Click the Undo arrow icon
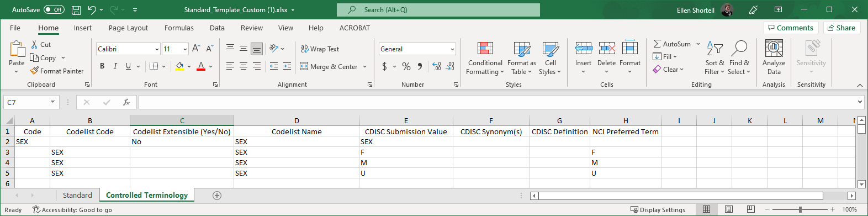The image size is (868, 216). tap(92, 10)
